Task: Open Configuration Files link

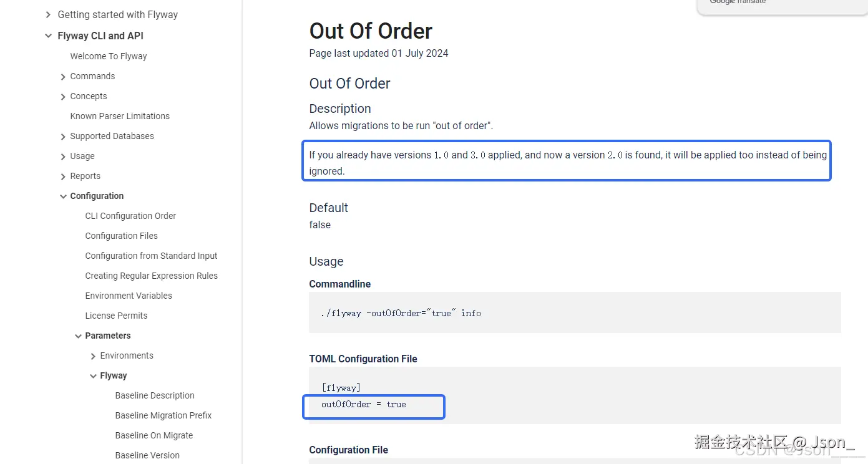Action: pyautogui.click(x=121, y=236)
